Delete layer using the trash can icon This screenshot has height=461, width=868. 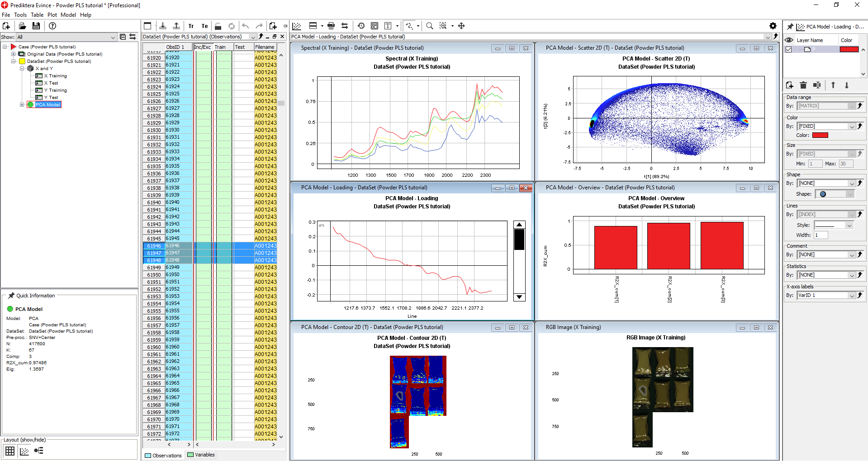(x=803, y=85)
